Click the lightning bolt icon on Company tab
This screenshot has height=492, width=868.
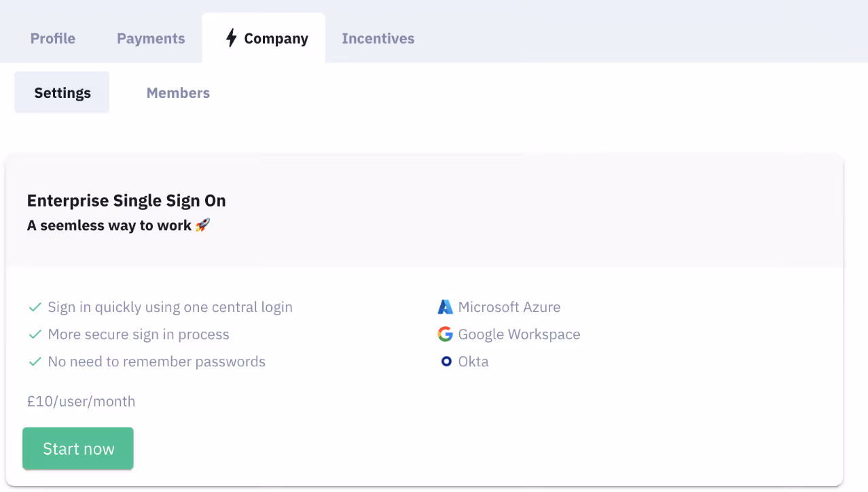[x=231, y=38]
